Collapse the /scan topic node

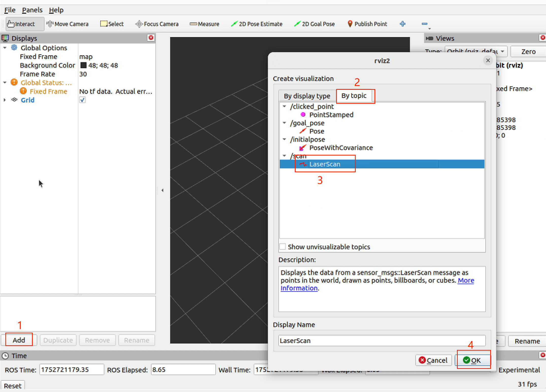coord(284,156)
